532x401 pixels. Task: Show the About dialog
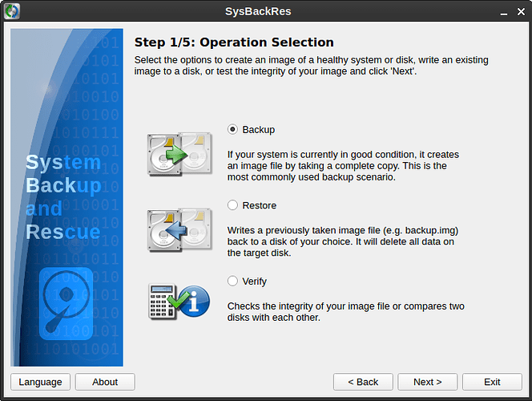105,382
